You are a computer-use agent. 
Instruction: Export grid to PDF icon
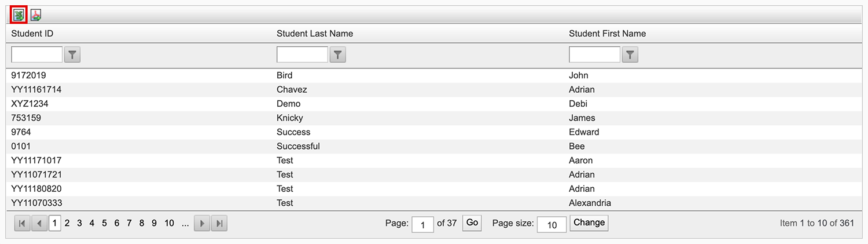36,15
